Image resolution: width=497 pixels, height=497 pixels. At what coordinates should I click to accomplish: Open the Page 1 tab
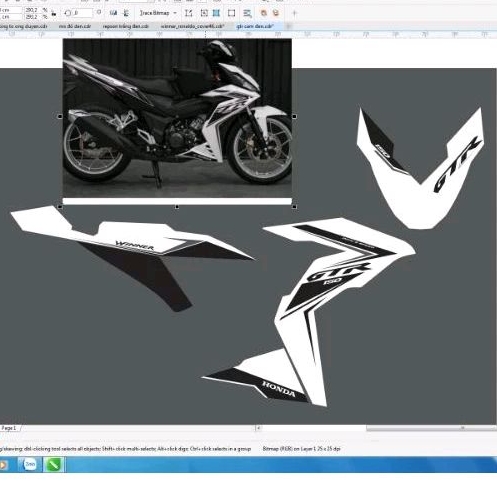(9, 428)
